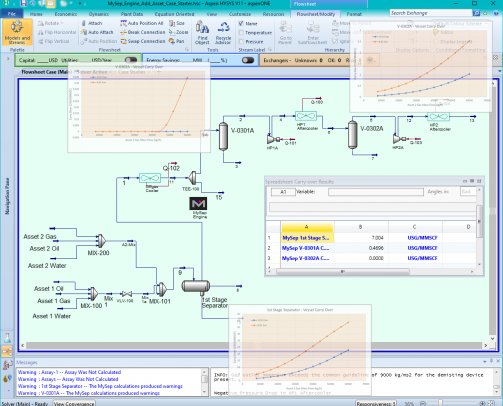Select the Pan tool
Screen dimensions: 503x406
tap(177, 41)
